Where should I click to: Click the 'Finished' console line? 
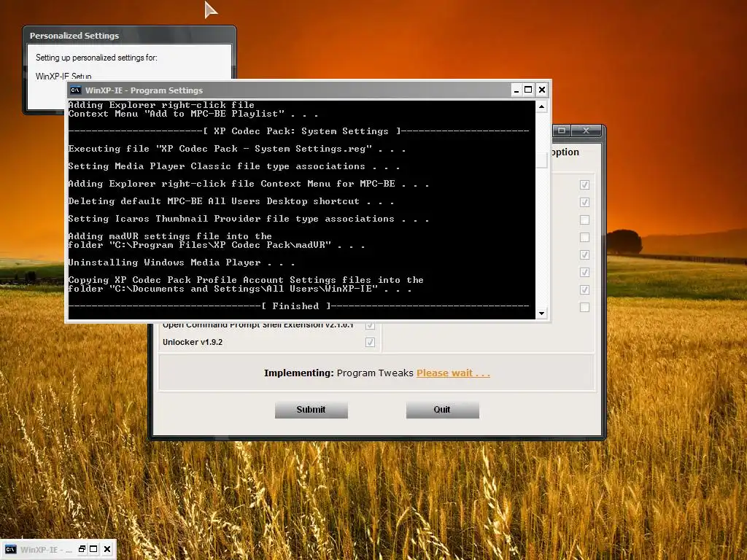tap(298, 306)
